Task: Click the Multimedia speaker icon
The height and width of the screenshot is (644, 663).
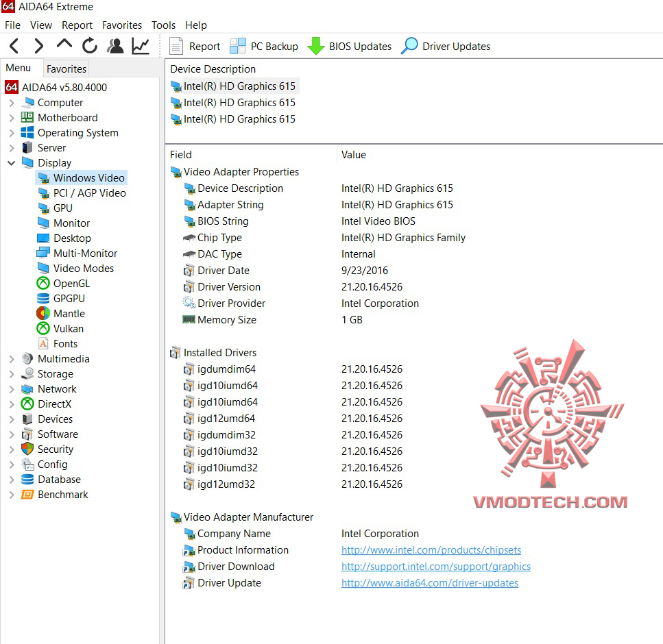Action: [27, 359]
